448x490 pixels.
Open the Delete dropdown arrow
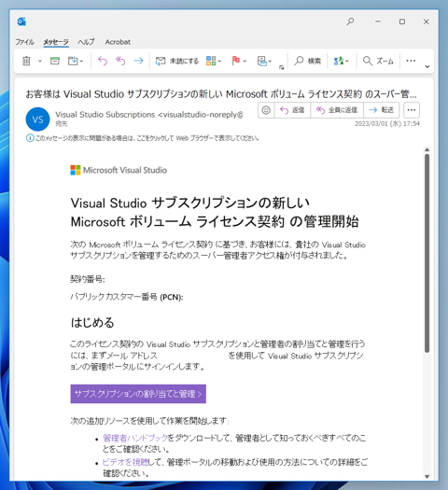coord(40,62)
